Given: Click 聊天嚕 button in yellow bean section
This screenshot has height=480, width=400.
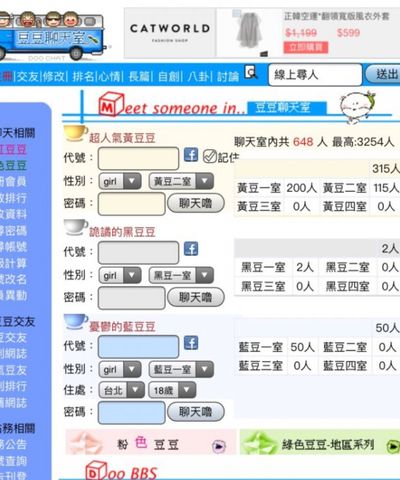Looking at the screenshot, I should (x=196, y=203).
